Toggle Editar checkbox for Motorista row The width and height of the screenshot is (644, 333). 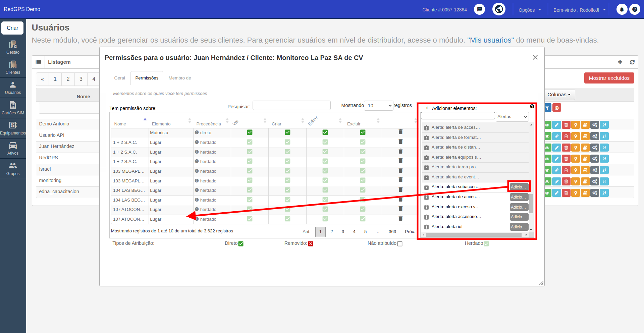[325, 132]
